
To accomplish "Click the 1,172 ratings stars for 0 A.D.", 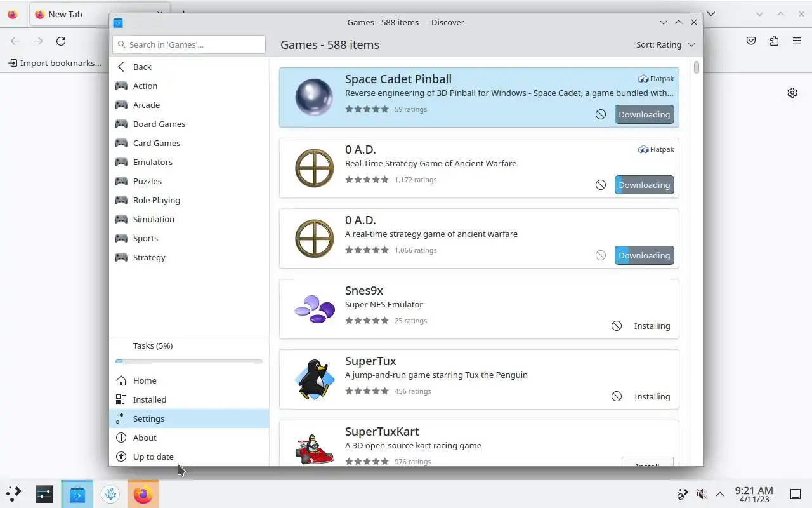I will click(367, 180).
